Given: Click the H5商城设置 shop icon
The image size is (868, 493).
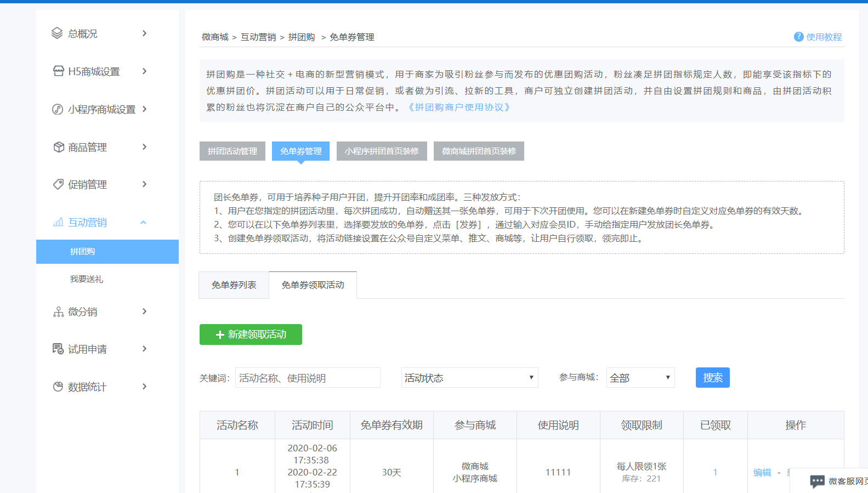Looking at the screenshot, I should click(58, 71).
